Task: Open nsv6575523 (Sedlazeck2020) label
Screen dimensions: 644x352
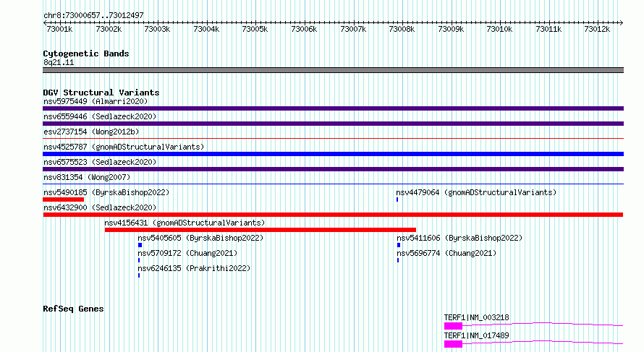Action: pyautogui.click(x=100, y=162)
